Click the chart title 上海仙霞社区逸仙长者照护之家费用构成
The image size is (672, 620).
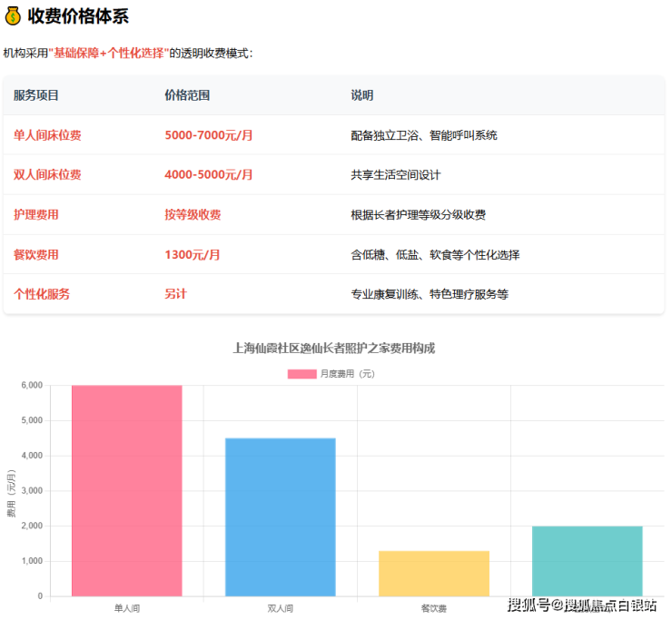[x=334, y=348]
